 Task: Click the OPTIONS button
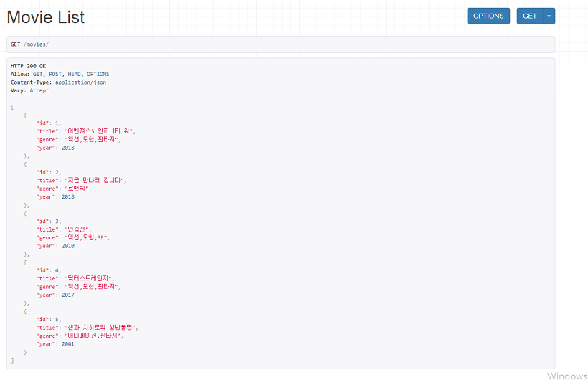coord(488,16)
